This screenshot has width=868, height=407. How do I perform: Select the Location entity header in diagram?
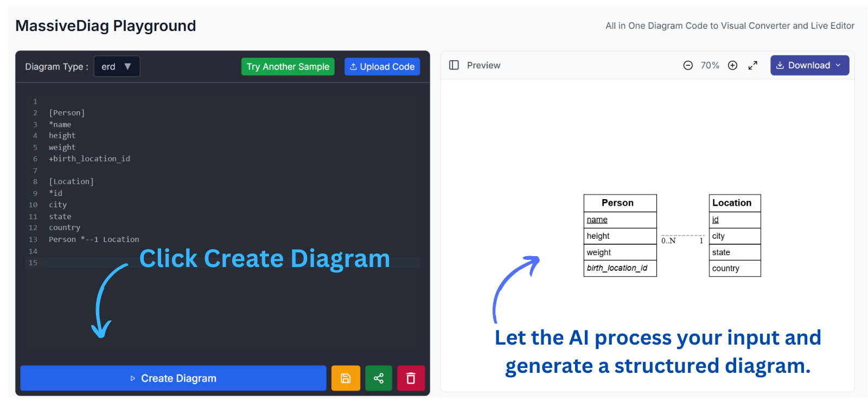[735, 203]
